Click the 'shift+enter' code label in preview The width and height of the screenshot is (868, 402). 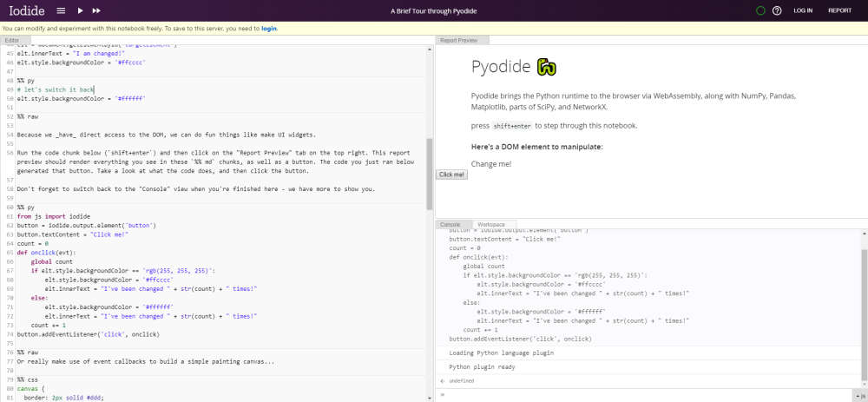click(x=512, y=126)
